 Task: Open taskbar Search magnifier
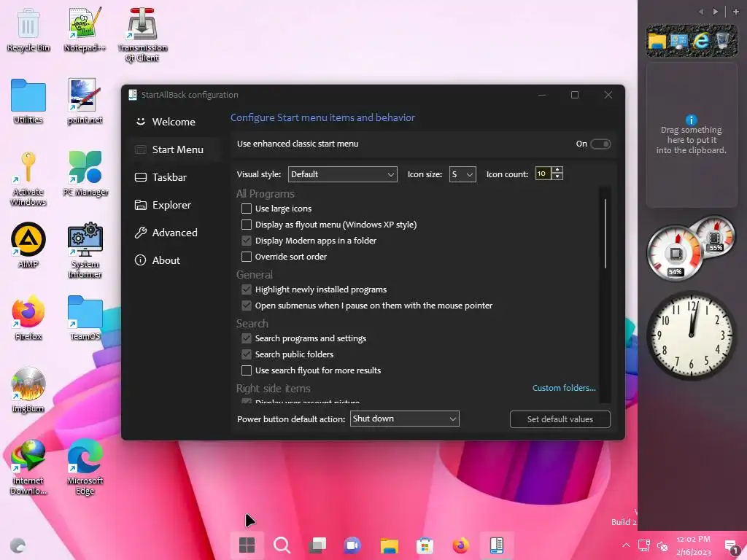(x=282, y=545)
